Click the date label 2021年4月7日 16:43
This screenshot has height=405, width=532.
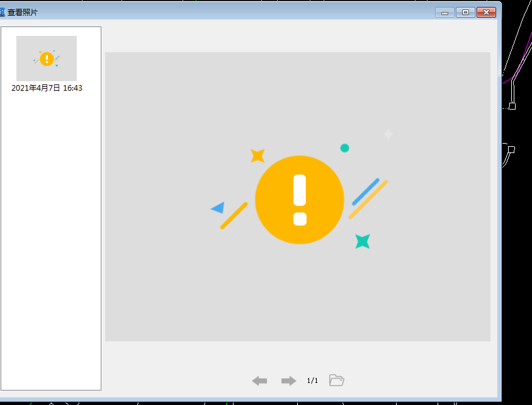[x=47, y=88]
